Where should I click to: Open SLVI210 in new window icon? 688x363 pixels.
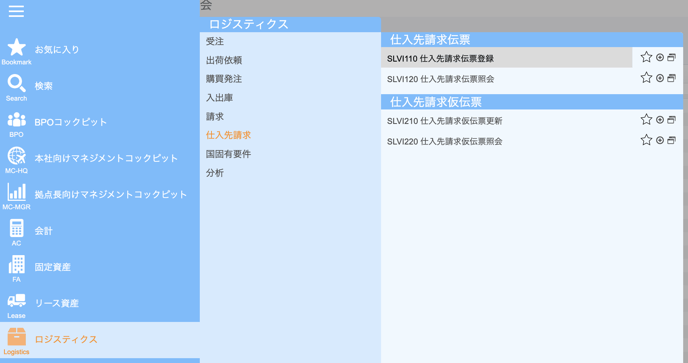pyautogui.click(x=671, y=120)
